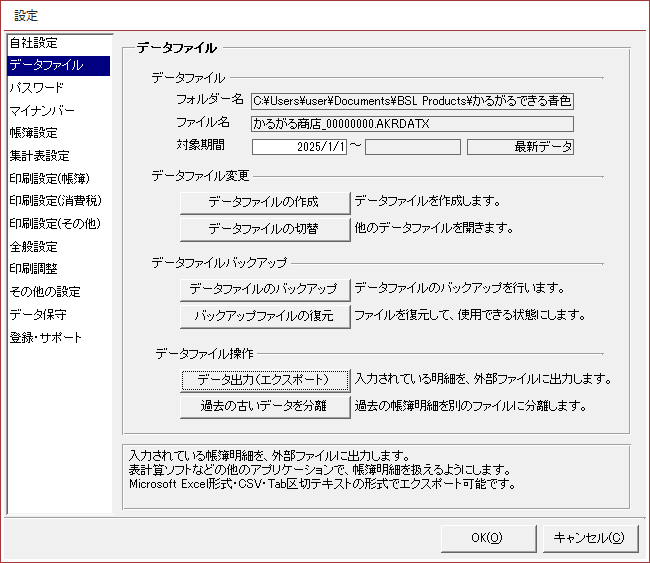Click the データファイルの作成 button
650x563 pixels.
264,202
